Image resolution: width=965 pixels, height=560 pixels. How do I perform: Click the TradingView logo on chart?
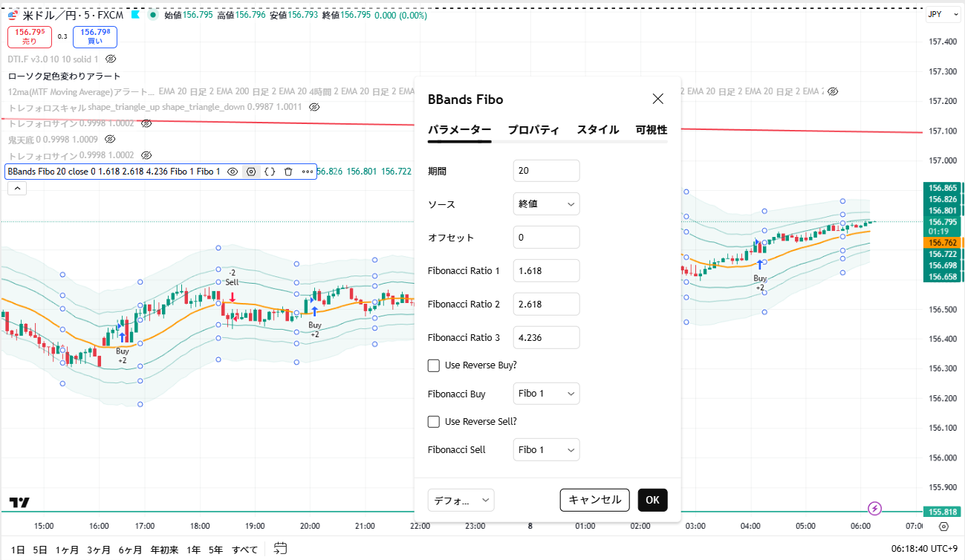(x=20, y=503)
